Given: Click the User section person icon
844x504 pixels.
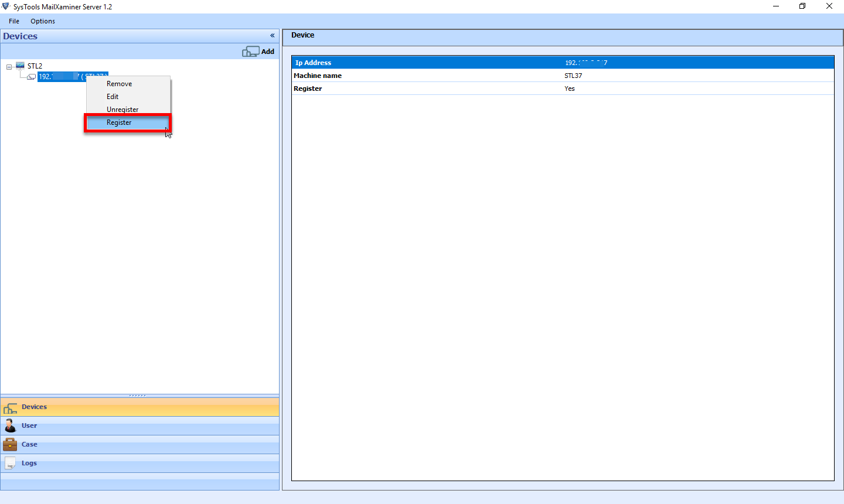Looking at the screenshot, I should click(x=10, y=425).
